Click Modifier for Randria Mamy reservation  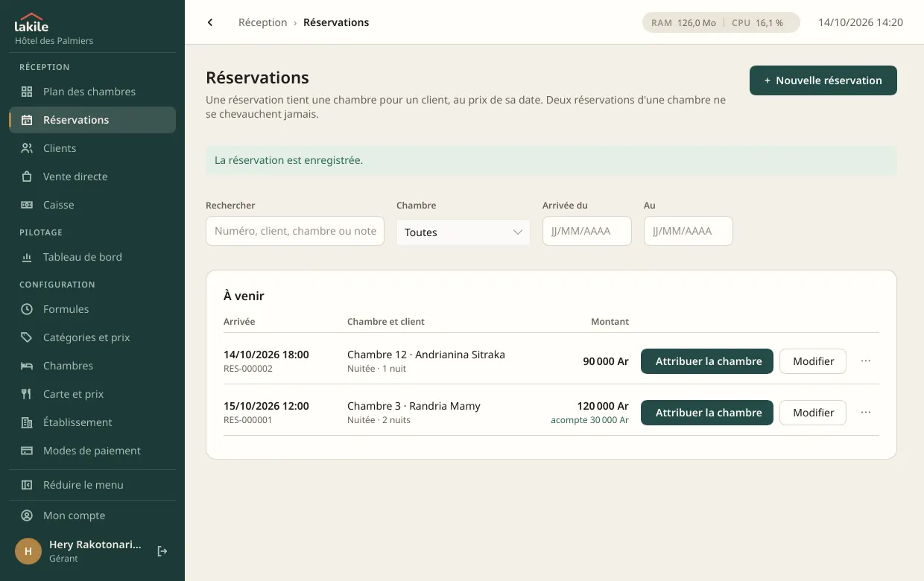[x=813, y=413]
